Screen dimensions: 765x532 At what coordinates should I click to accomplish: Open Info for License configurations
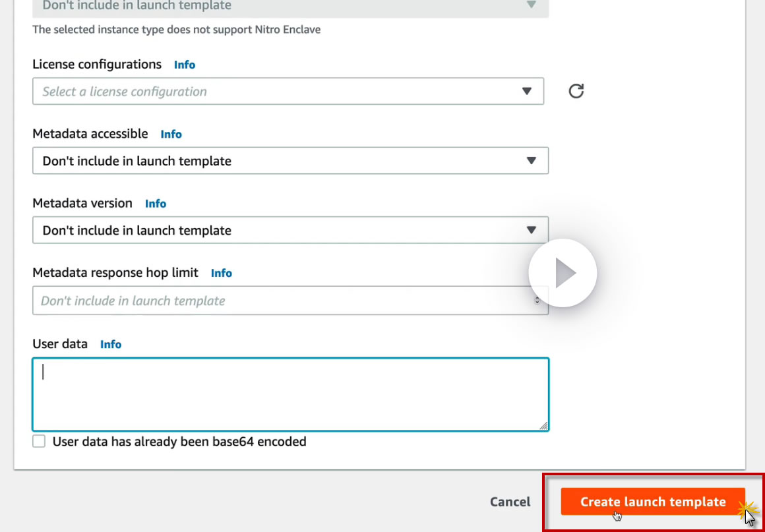pyautogui.click(x=185, y=65)
